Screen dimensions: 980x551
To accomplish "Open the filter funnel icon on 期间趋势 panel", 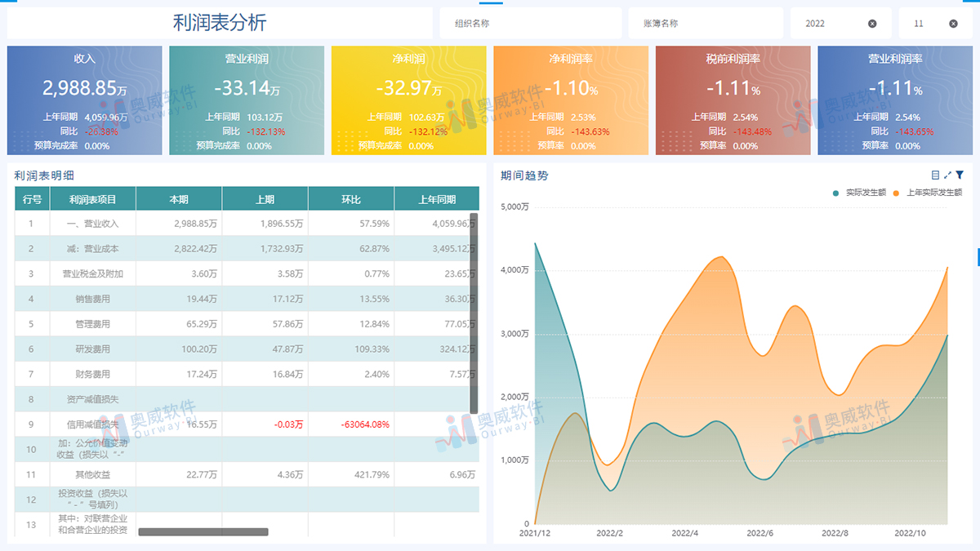I will [x=960, y=175].
